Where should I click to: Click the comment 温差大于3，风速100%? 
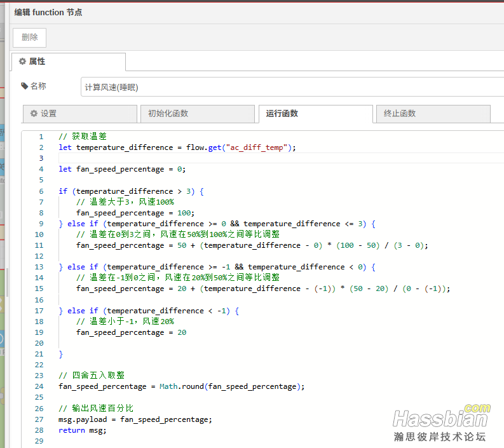point(125,202)
